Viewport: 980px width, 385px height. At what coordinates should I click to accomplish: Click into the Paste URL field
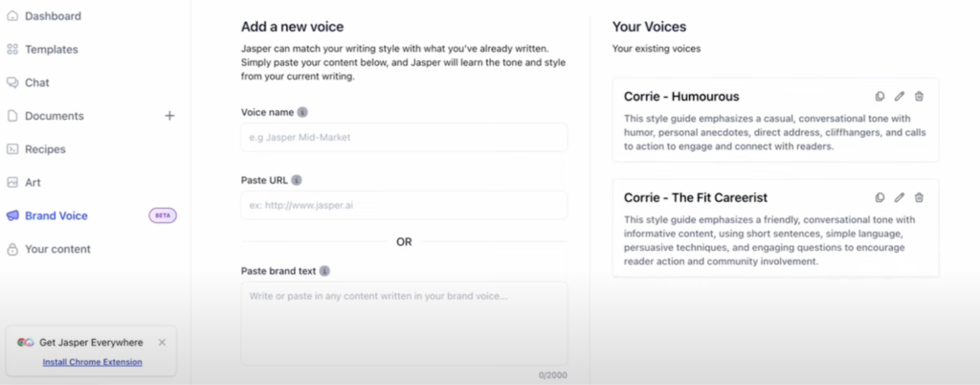403,205
